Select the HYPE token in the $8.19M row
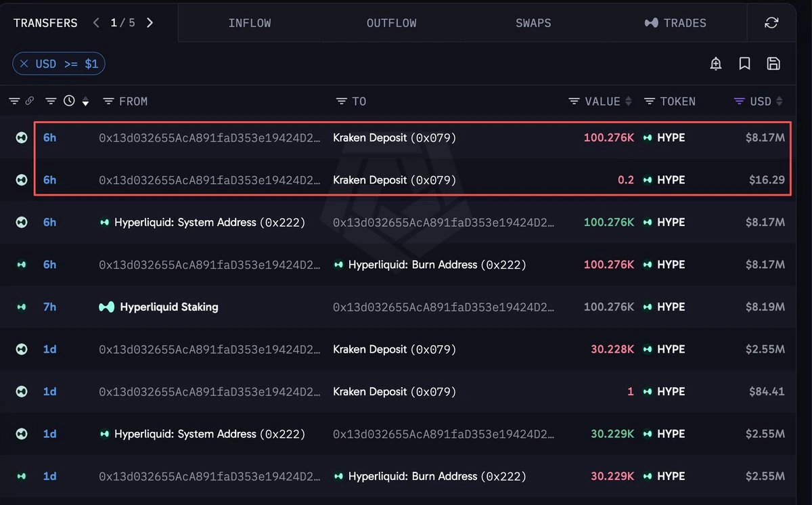 664,307
